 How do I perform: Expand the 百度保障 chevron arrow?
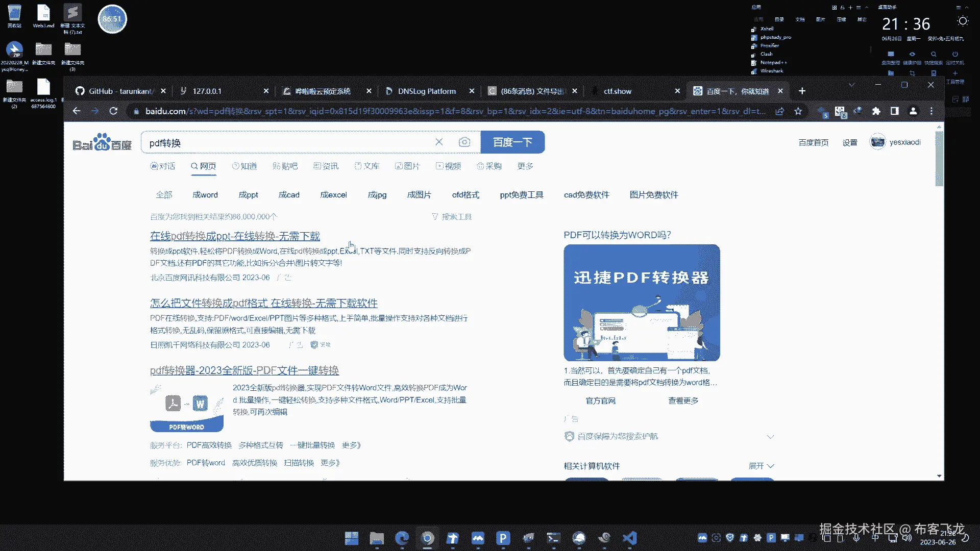(770, 437)
